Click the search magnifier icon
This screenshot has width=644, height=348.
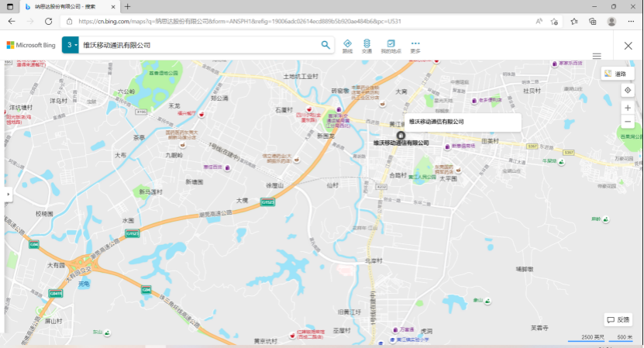click(326, 45)
